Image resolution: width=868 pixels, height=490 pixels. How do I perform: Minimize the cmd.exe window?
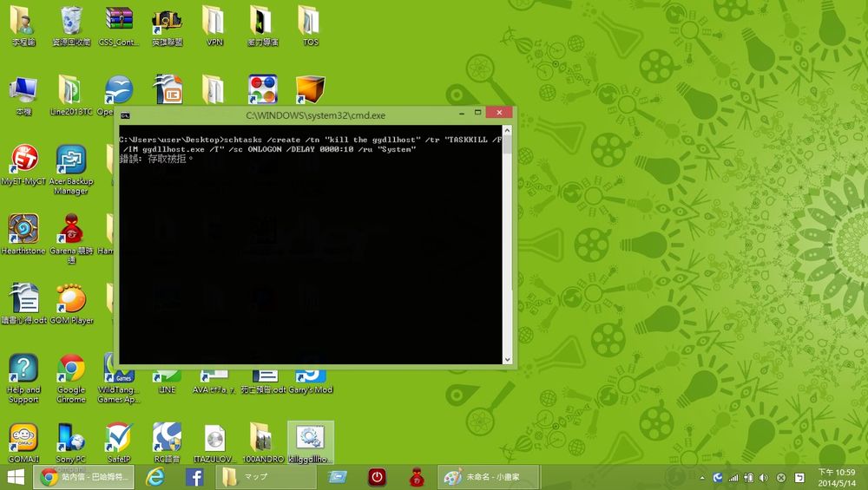pyautogui.click(x=462, y=113)
